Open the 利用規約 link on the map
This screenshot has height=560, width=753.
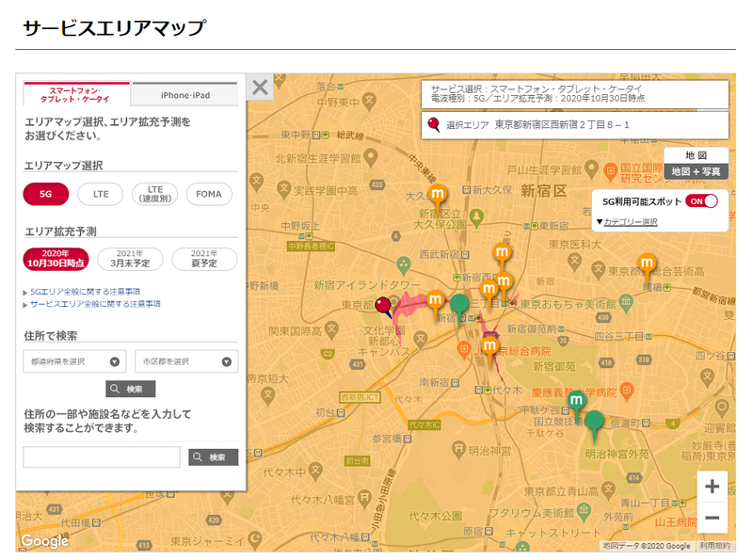point(714,546)
